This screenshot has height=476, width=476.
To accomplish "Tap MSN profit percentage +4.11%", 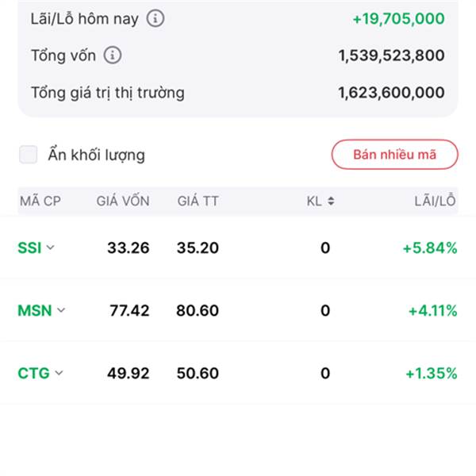I will pyautogui.click(x=432, y=310).
